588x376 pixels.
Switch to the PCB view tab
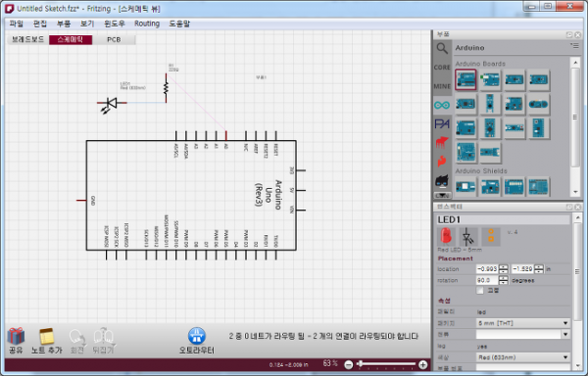point(114,39)
